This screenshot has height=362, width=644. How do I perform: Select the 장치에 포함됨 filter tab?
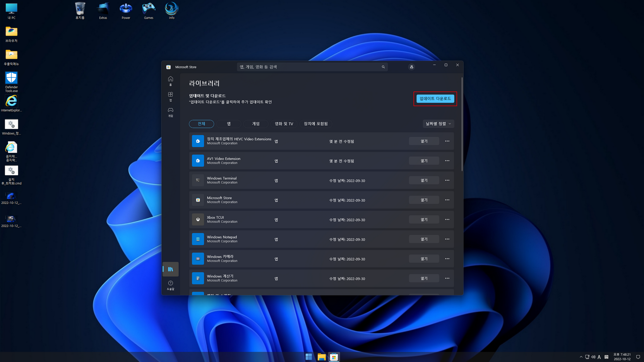point(316,124)
